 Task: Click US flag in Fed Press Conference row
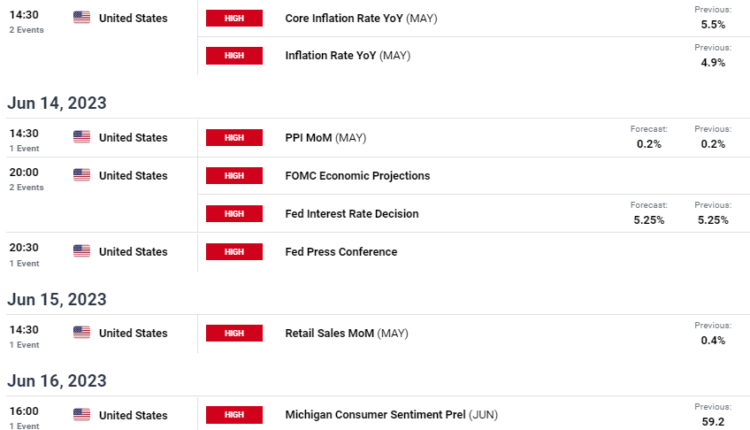(x=82, y=251)
